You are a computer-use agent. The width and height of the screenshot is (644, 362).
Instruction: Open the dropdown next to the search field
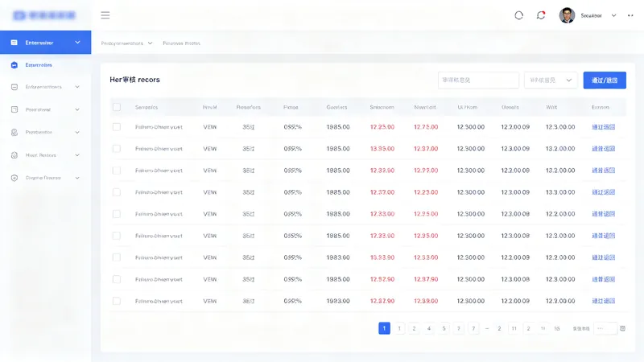pyautogui.click(x=551, y=80)
